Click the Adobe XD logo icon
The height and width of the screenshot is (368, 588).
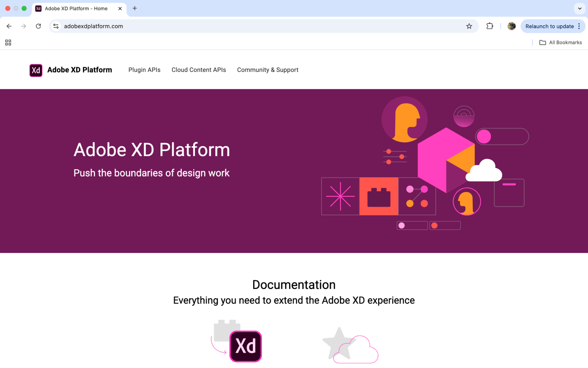pyautogui.click(x=35, y=70)
